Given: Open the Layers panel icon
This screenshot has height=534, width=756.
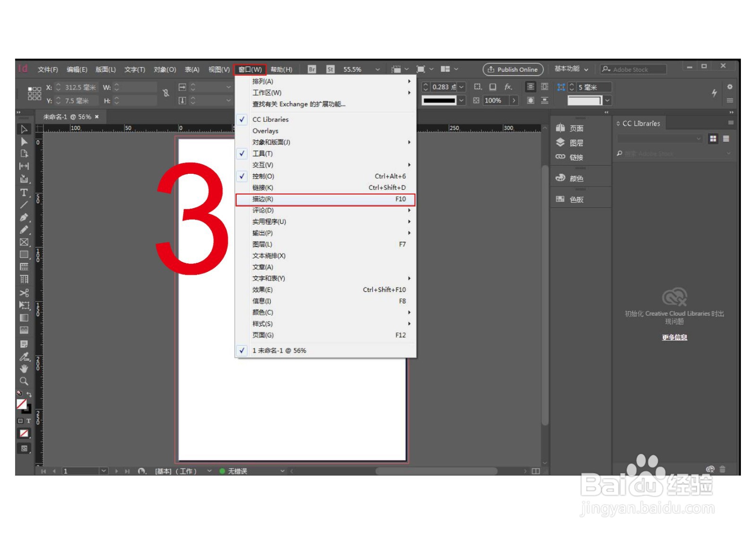Looking at the screenshot, I should [560, 142].
